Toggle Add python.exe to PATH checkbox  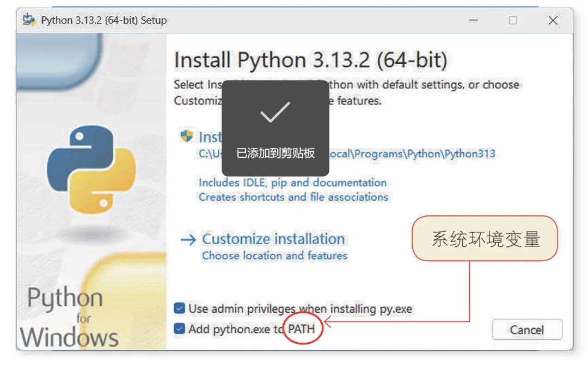pyautogui.click(x=179, y=329)
